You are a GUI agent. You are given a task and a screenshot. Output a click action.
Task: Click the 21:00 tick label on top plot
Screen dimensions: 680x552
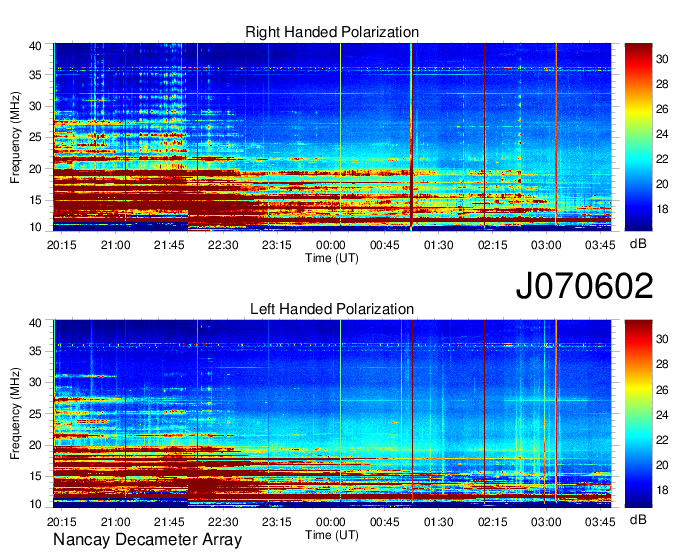click(115, 245)
